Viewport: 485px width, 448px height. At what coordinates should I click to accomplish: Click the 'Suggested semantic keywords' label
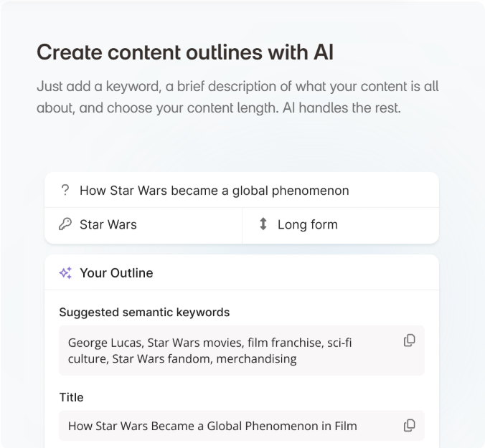pos(144,313)
